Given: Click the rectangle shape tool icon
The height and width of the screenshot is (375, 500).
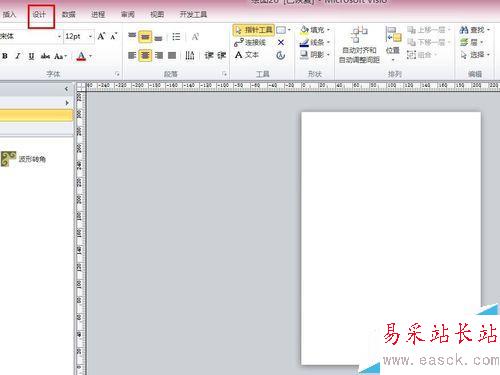Looking at the screenshot, I should [x=281, y=30].
